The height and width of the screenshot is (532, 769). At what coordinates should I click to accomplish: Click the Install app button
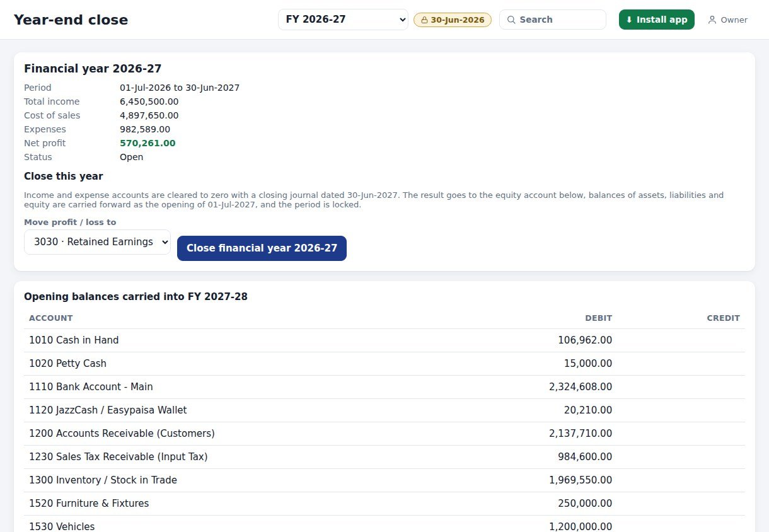click(657, 20)
